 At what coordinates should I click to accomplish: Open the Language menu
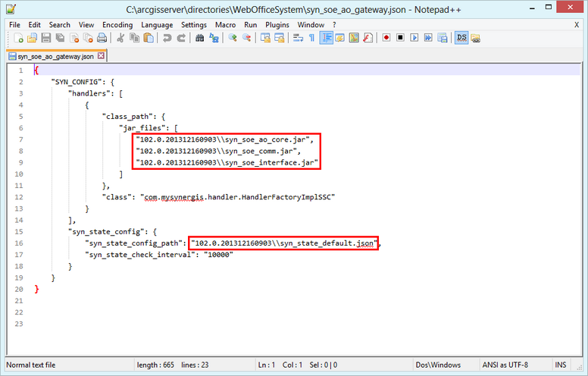pos(157,25)
